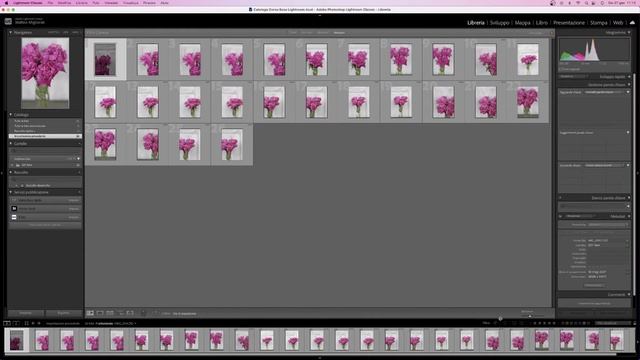Click Trova altri servizi online button
The width and height of the screenshot is (640, 360).
(45, 225)
